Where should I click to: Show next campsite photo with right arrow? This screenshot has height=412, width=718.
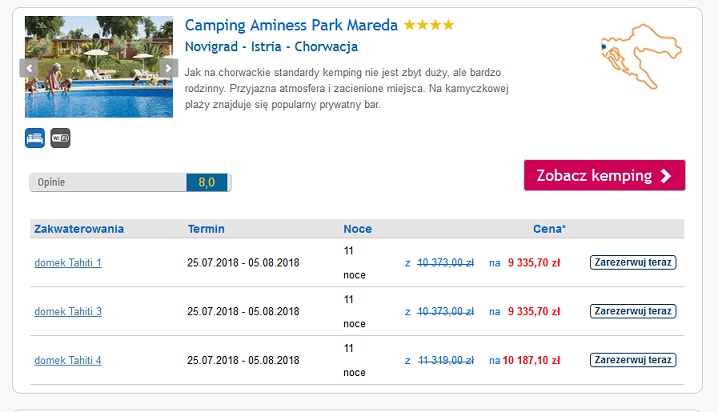point(168,68)
